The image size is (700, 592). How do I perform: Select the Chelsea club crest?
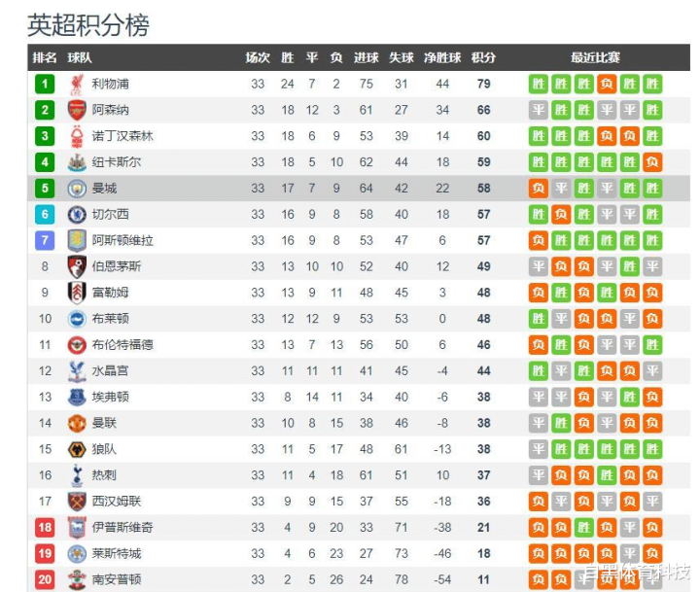click(77, 214)
